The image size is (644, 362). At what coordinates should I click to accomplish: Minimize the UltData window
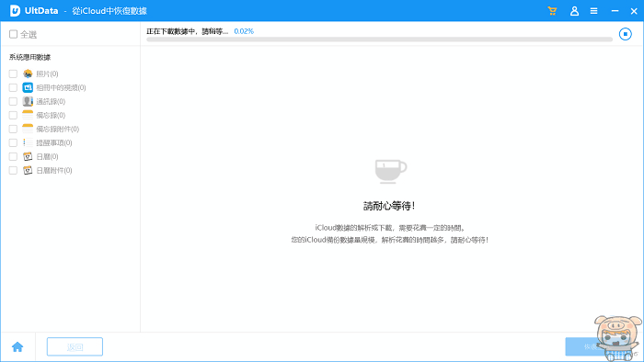click(x=615, y=11)
